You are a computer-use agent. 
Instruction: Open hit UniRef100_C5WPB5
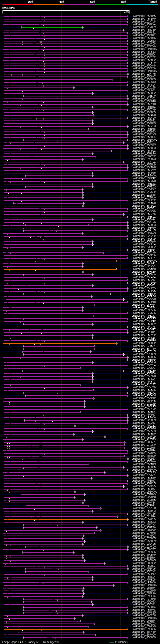pyautogui.click(x=143, y=520)
